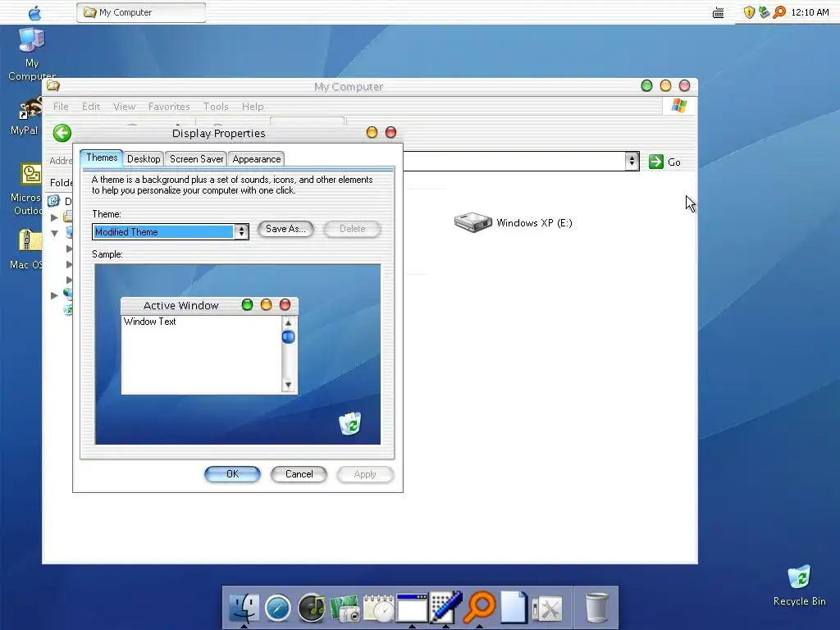This screenshot has width=840, height=630.
Task: Click Cancel in Display Properties
Action: [x=299, y=474]
